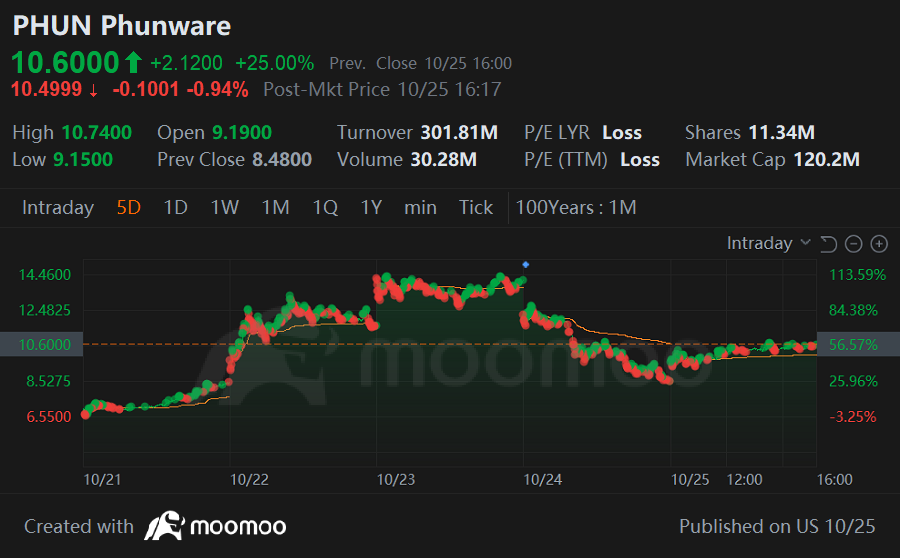The image size is (900, 558).
Task: Select the 5D timeframe tab
Action: pyautogui.click(x=129, y=207)
